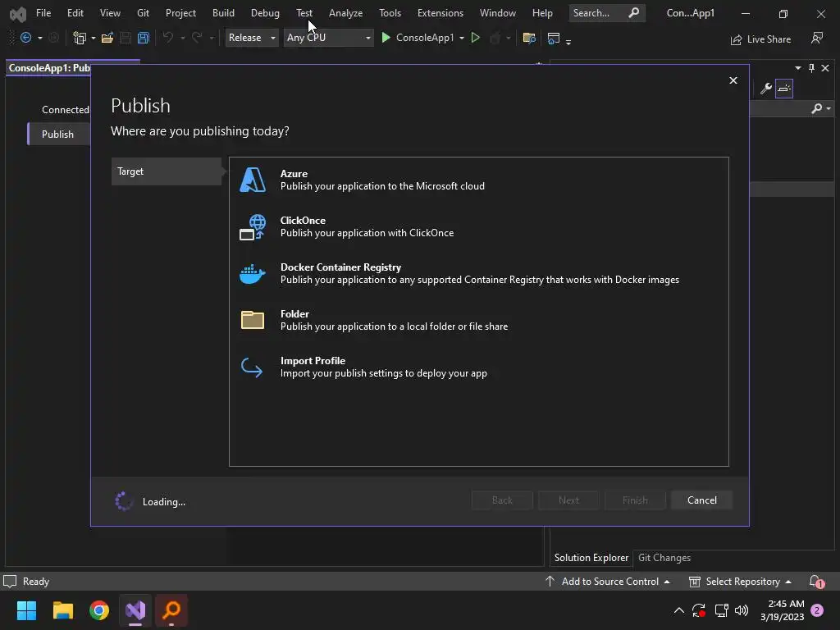Expand the Navigate Backward history dropdown

39,38
